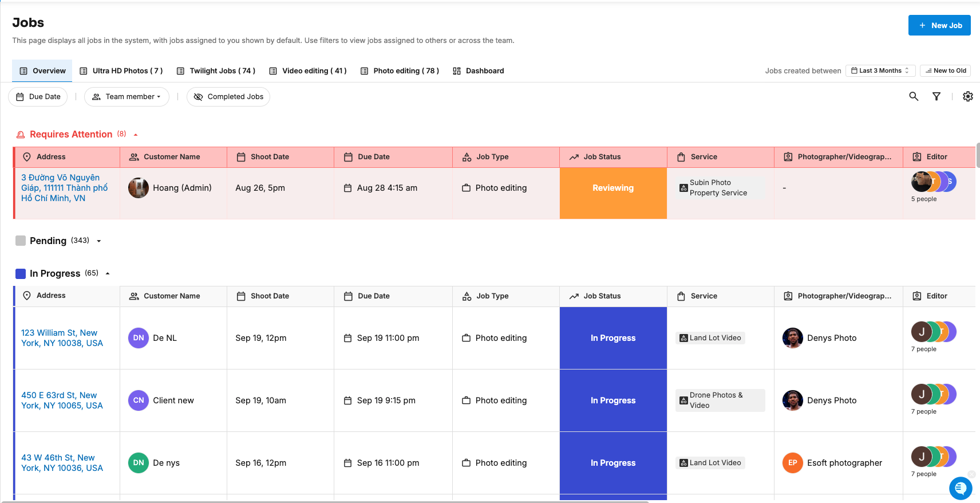The height and width of the screenshot is (503, 980).
Task: Click Shoot Date header in Requires Attention table
Action: point(280,157)
